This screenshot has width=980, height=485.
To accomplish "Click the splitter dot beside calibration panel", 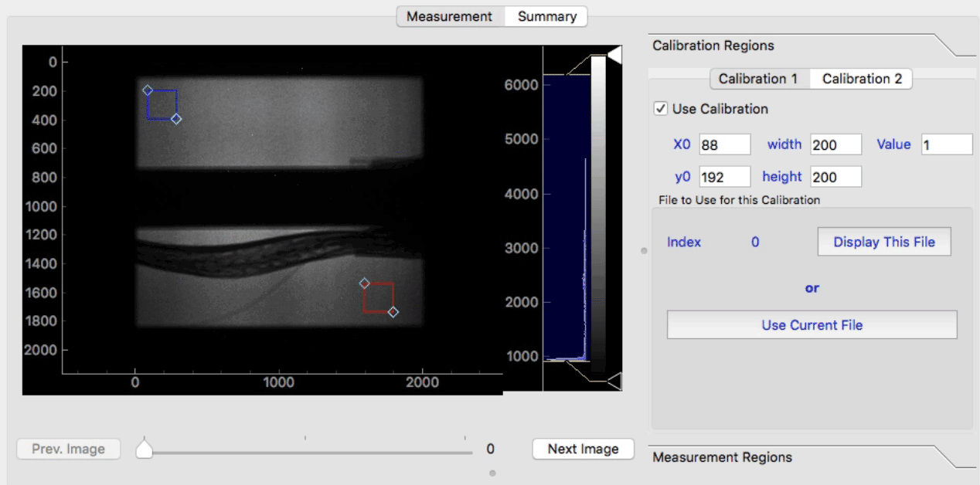I will point(645,251).
